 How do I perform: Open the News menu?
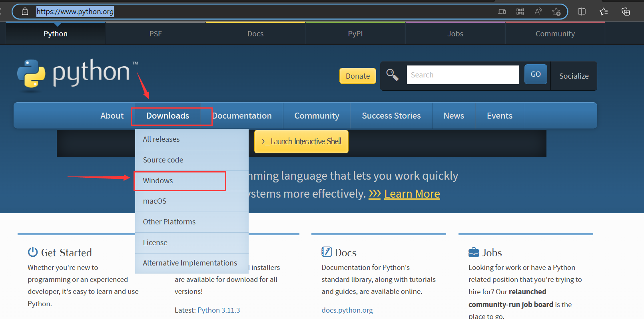point(454,115)
